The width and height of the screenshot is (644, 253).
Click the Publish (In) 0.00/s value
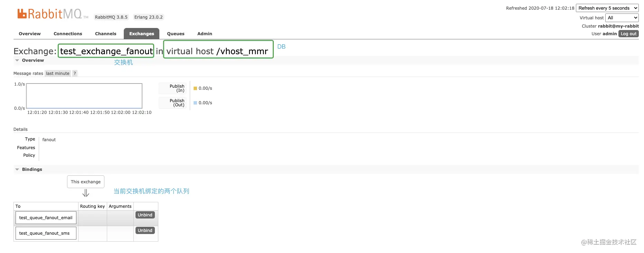click(205, 88)
